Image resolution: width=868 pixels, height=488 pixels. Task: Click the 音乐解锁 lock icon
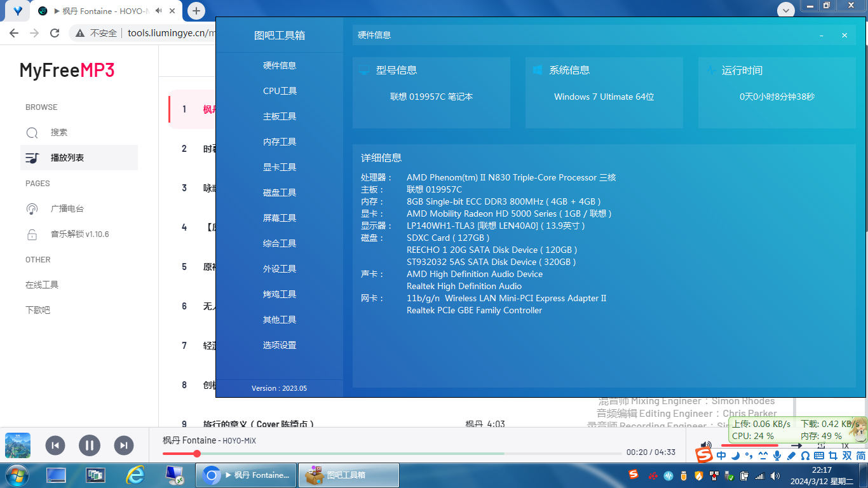(x=32, y=234)
